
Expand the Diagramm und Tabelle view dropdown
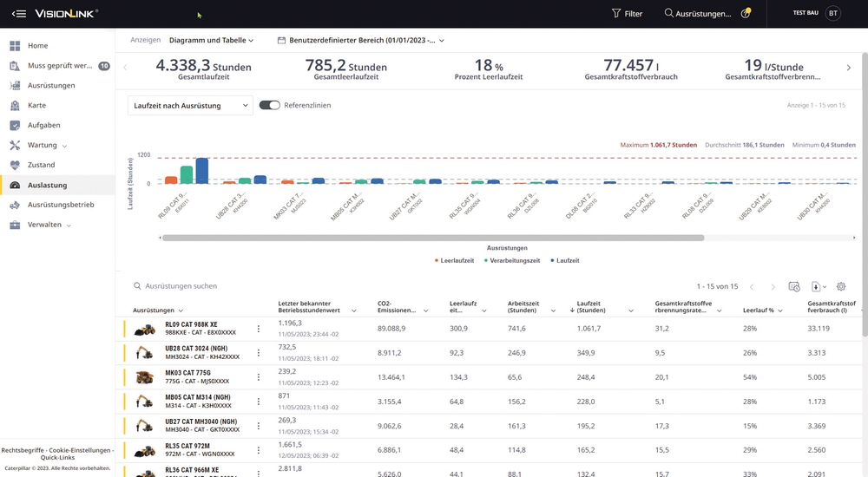point(211,40)
